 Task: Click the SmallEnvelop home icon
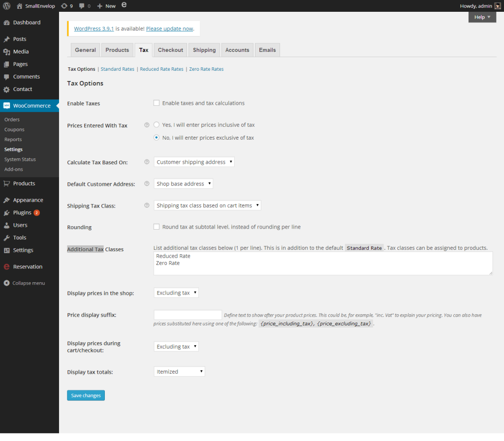coord(20,6)
